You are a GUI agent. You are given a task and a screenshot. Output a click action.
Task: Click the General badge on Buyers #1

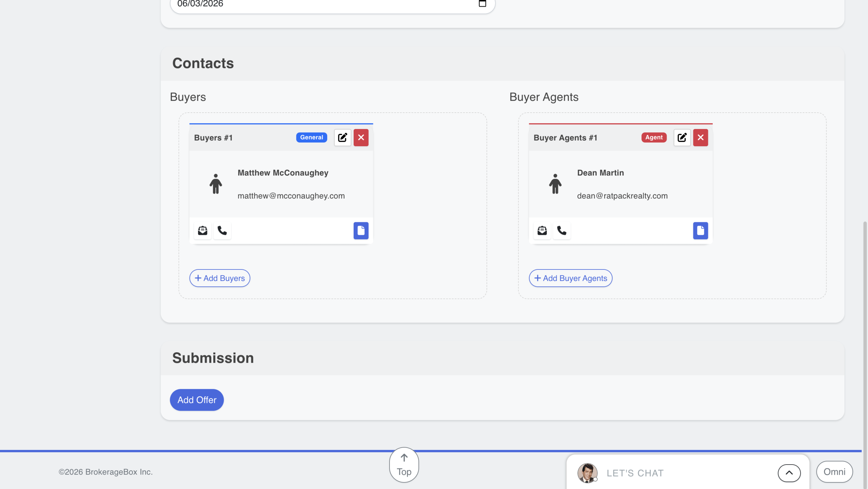pyautogui.click(x=312, y=137)
